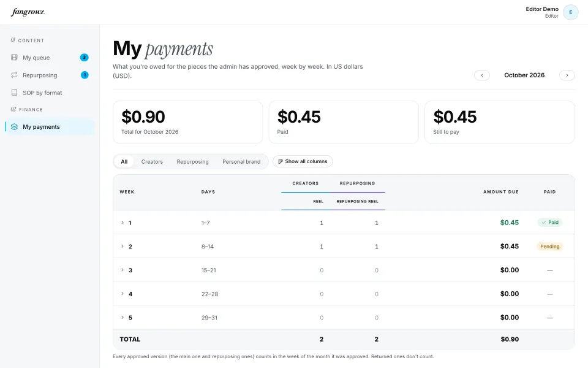Click days cell 22–28
Viewport: 588px width, 368px height.
pos(209,294)
